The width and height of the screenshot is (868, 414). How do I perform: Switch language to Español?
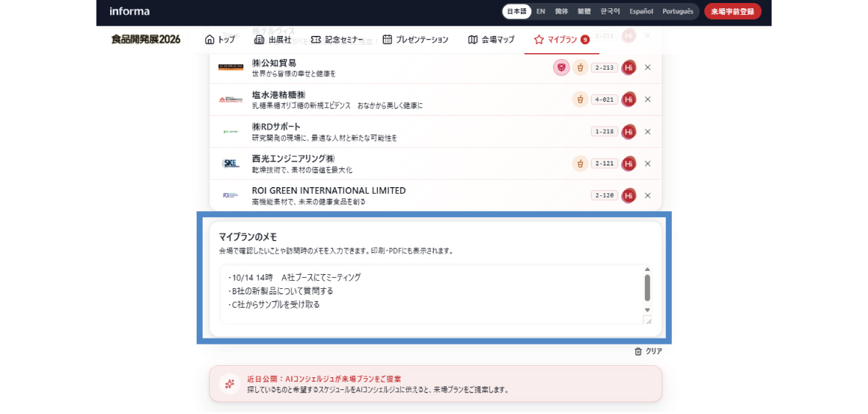pos(641,11)
